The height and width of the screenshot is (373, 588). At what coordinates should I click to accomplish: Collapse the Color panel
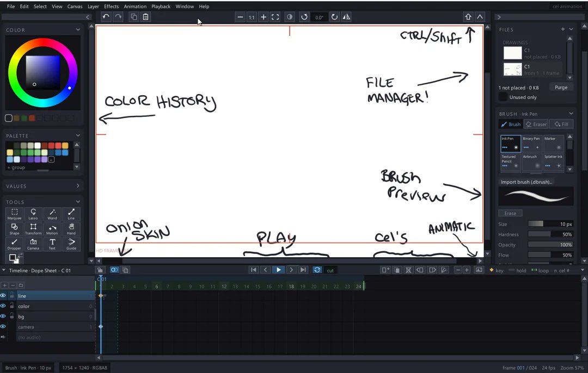coord(78,29)
